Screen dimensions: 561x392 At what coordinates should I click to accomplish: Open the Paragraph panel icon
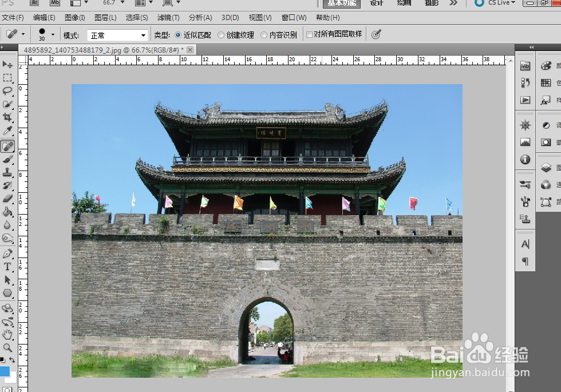526,262
